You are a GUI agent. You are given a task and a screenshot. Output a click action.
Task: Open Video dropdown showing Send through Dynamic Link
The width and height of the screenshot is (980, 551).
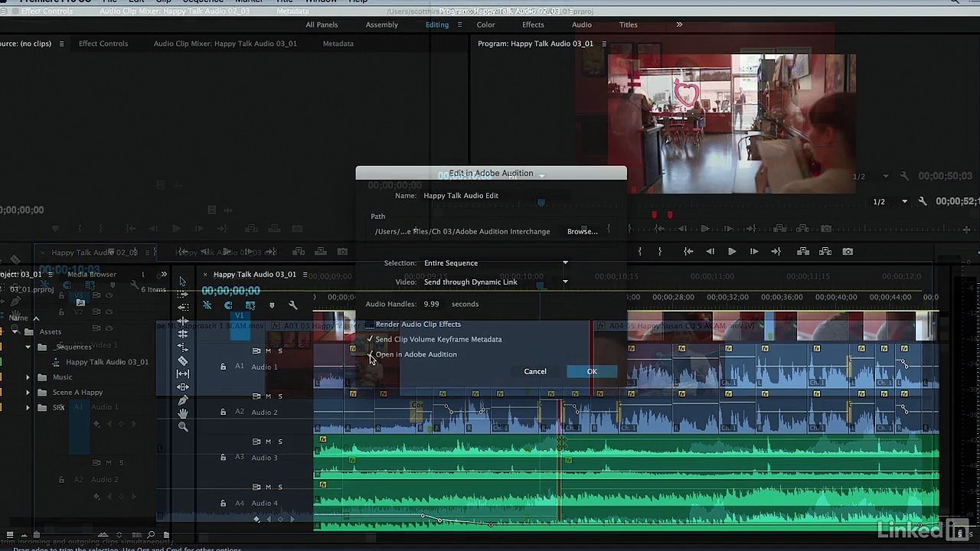click(x=496, y=282)
